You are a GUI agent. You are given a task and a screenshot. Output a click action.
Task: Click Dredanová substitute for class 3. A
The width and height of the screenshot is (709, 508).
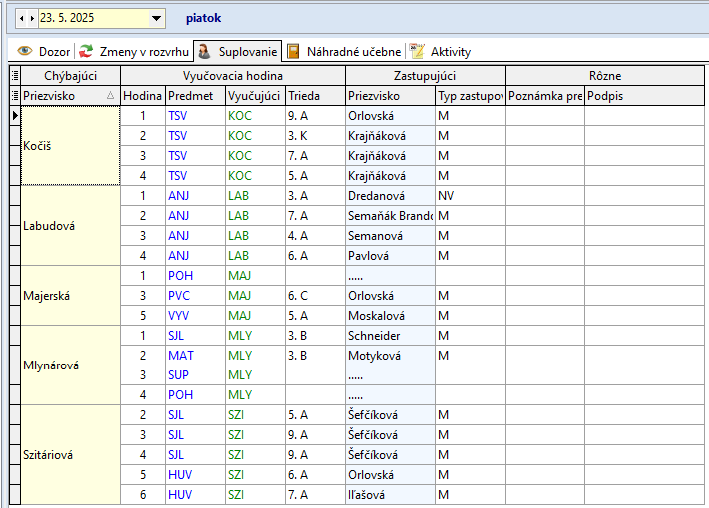(x=390, y=195)
